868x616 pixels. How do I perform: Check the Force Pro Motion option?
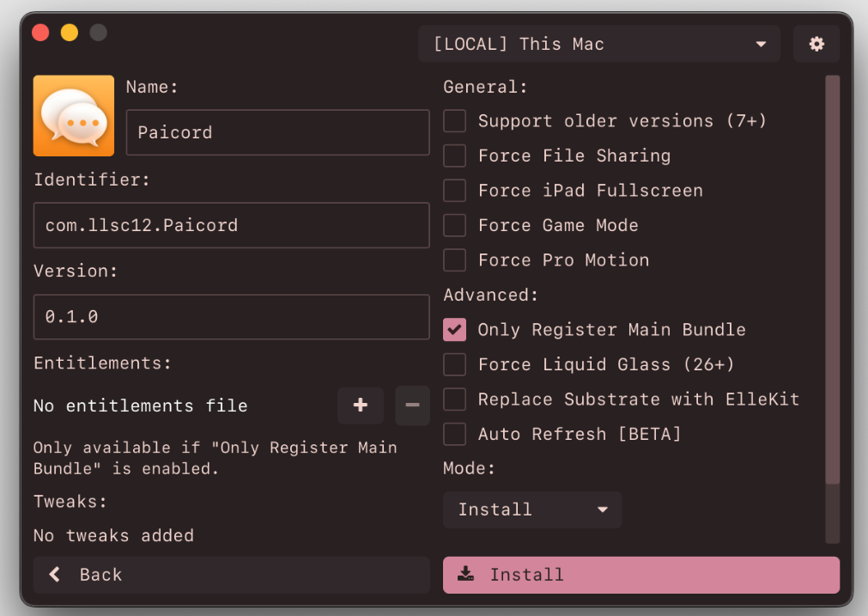(x=455, y=260)
